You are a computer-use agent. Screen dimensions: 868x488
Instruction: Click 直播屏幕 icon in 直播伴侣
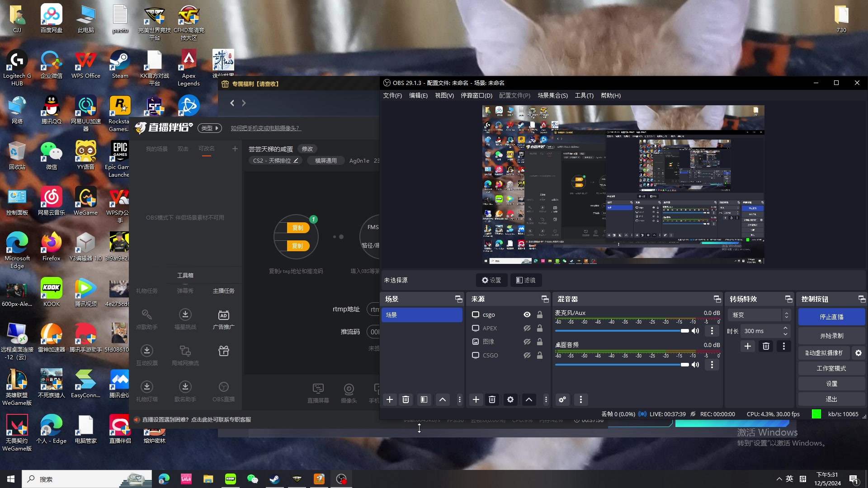coord(318,393)
